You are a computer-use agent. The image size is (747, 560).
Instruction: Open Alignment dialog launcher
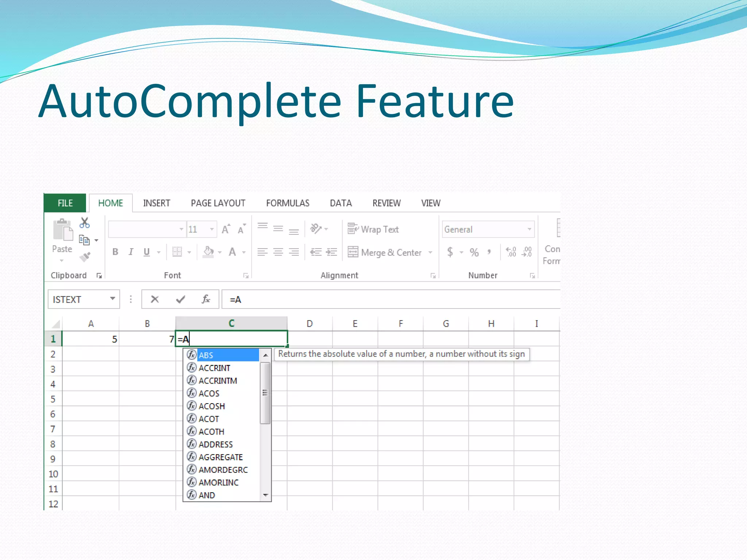pyautogui.click(x=433, y=276)
